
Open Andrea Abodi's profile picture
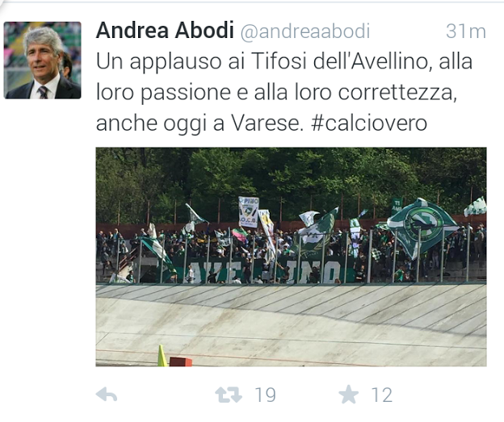coord(43,61)
